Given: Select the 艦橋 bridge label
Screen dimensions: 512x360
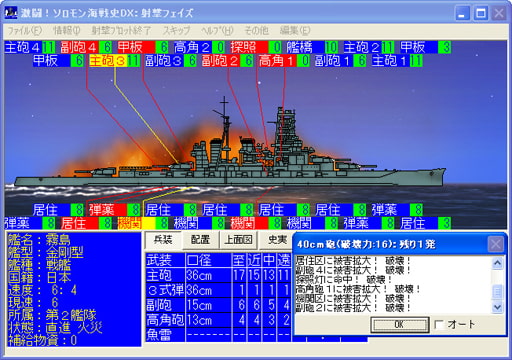Looking at the screenshot, I should coord(313,47).
